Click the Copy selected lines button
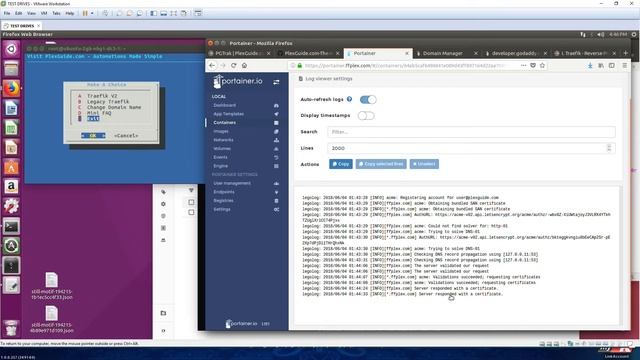Image resolution: width=640 pixels, height=360 pixels. click(x=381, y=164)
